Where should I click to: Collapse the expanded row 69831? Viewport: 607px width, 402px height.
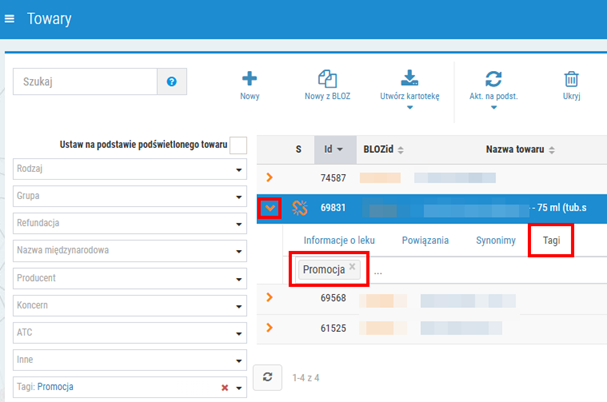pos(270,208)
